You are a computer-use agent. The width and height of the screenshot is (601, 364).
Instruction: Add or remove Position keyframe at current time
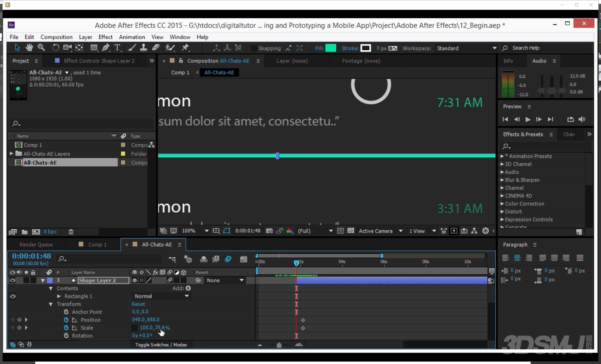pos(19,320)
